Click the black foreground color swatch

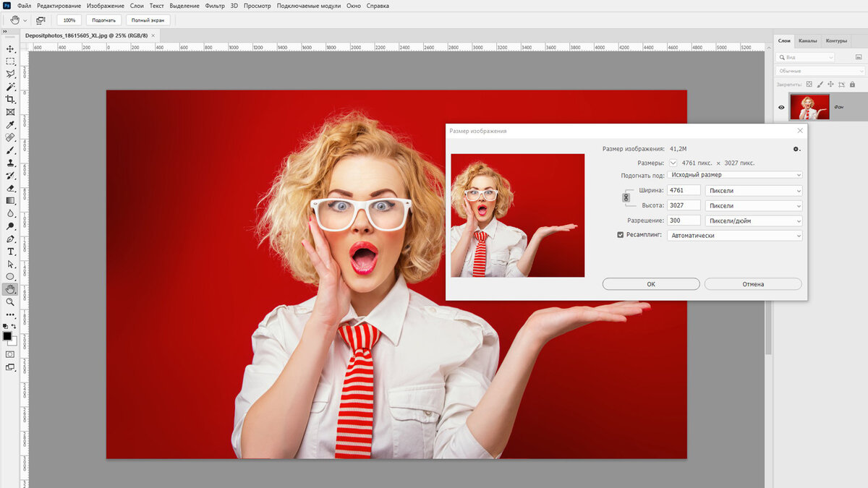(7, 336)
